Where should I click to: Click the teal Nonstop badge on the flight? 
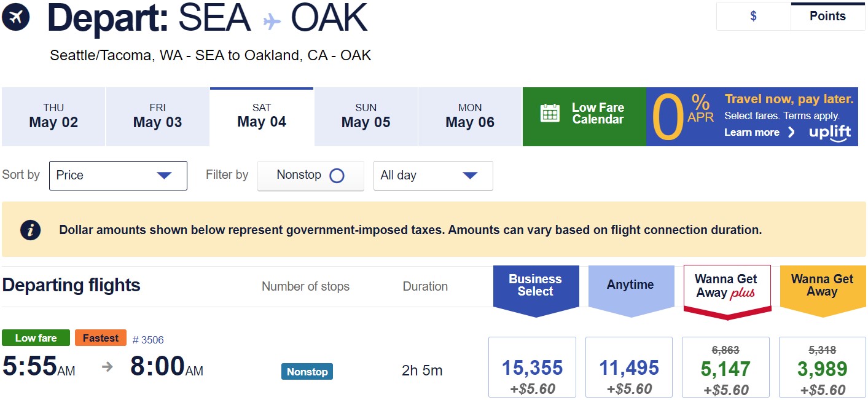pyautogui.click(x=307, y=371)
